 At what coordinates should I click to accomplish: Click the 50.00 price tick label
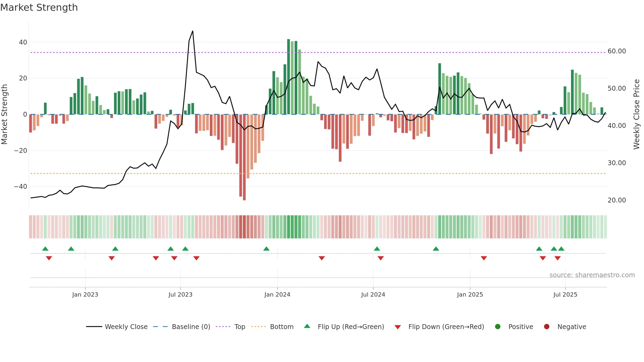tap(617, 88)
